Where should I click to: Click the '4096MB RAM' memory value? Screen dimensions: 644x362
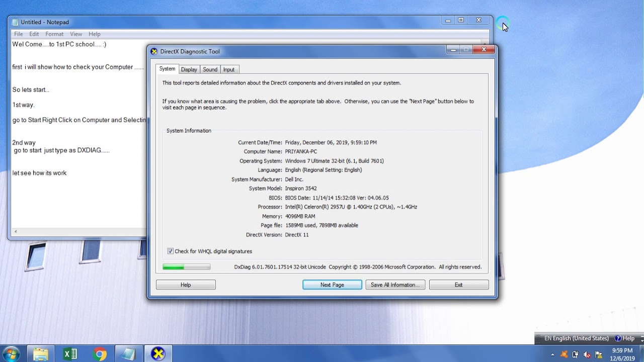pyautogui.click(x=300, y=216)
